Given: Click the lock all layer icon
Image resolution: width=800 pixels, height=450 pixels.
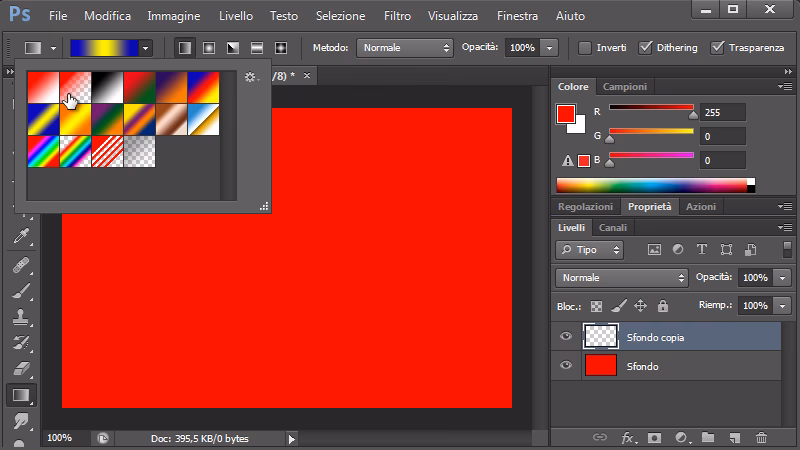Looking at the screenshot, I should pos(661,306).
